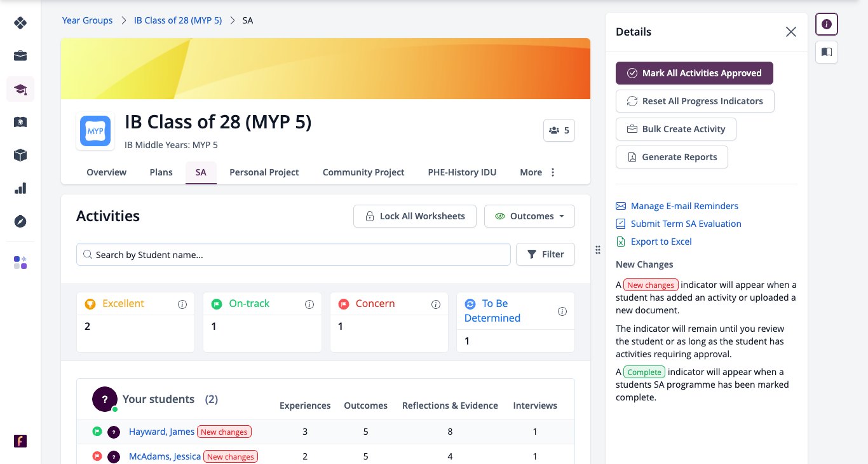Image resolution: width=868 pixels, height=464 pixels.
Task: Click the compass icon in left sidebar
Action: coord(20,221)
